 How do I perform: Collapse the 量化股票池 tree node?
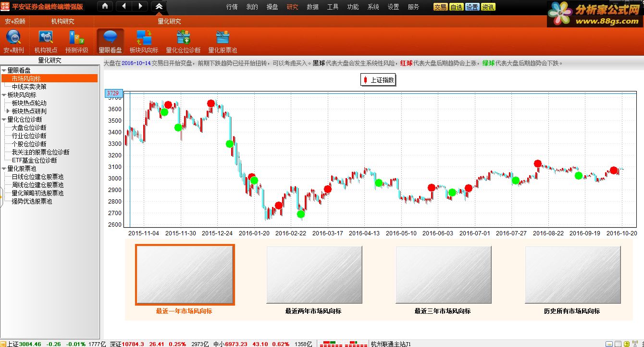pos(4,168)
